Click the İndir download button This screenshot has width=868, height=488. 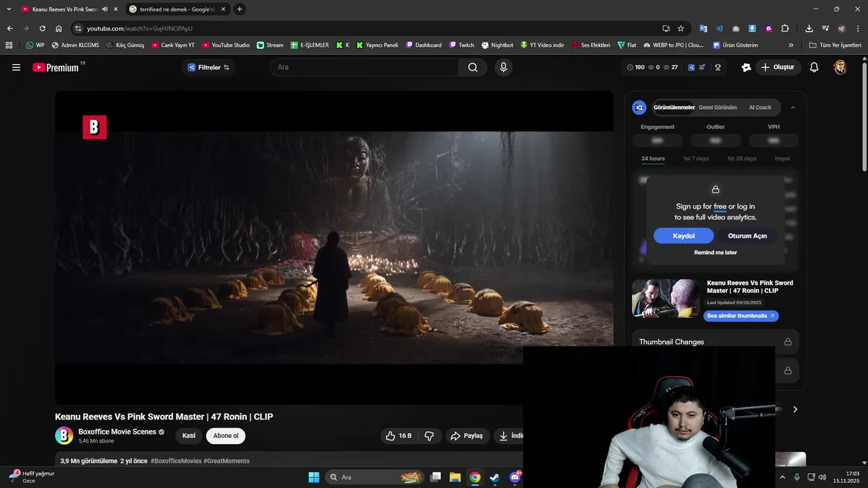[x=510, y=436]
